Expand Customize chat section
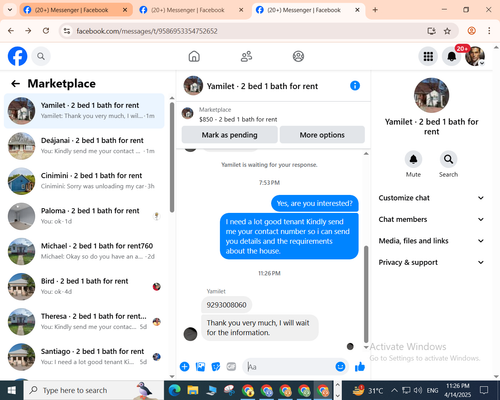 (x=431, y=198)
